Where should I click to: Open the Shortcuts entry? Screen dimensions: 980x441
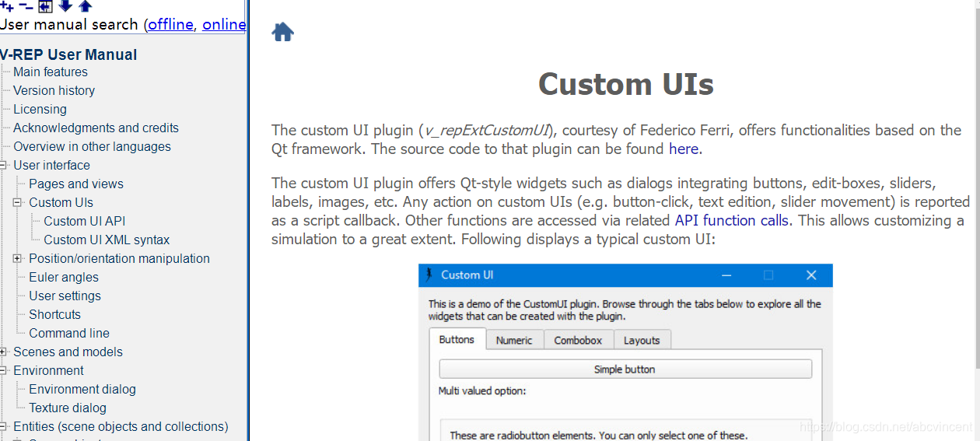click(x=54, y=314)
